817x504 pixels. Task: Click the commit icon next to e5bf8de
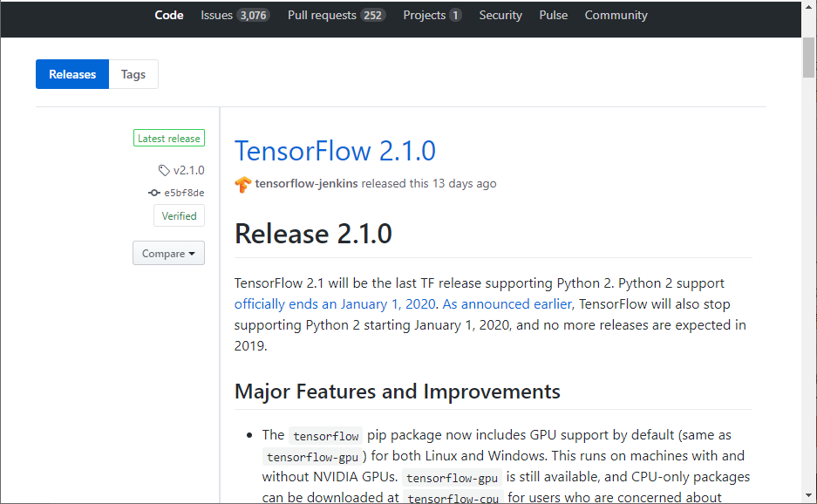(153, 193)
